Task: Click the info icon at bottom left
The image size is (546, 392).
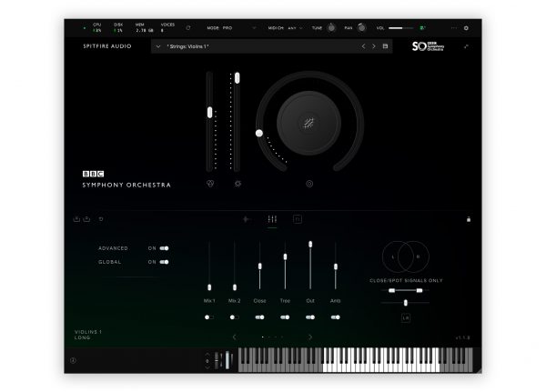Action: click(x=73, y=361)
